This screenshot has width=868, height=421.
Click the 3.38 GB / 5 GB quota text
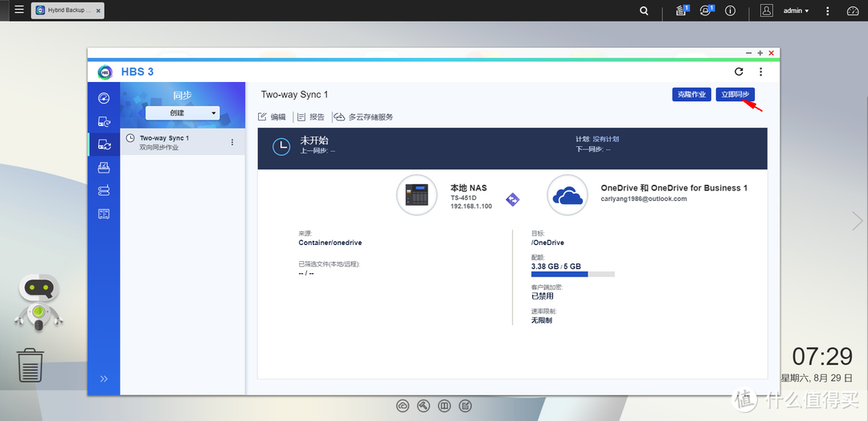556,266
